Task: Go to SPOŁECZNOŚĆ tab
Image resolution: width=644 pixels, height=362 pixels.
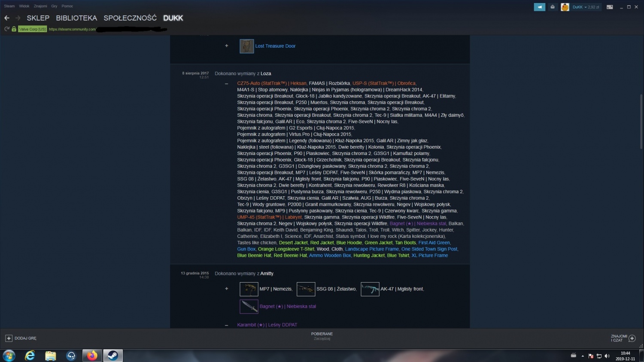Action: pos(130,18)
